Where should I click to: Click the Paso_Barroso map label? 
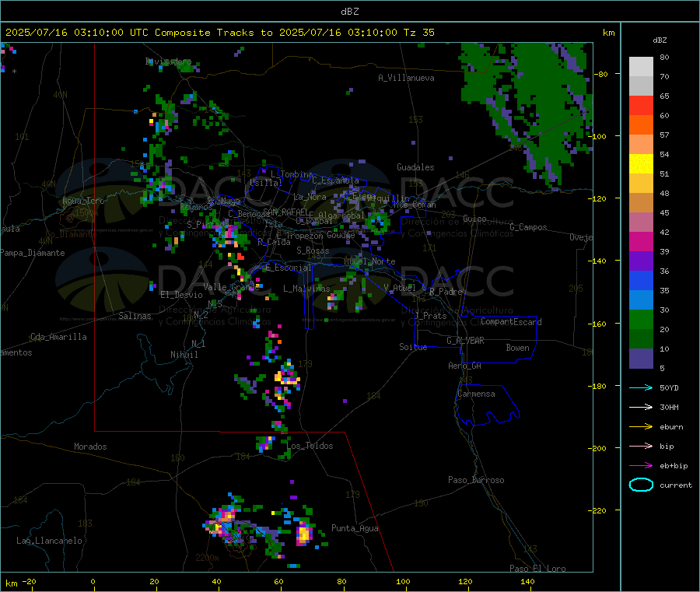476,480
